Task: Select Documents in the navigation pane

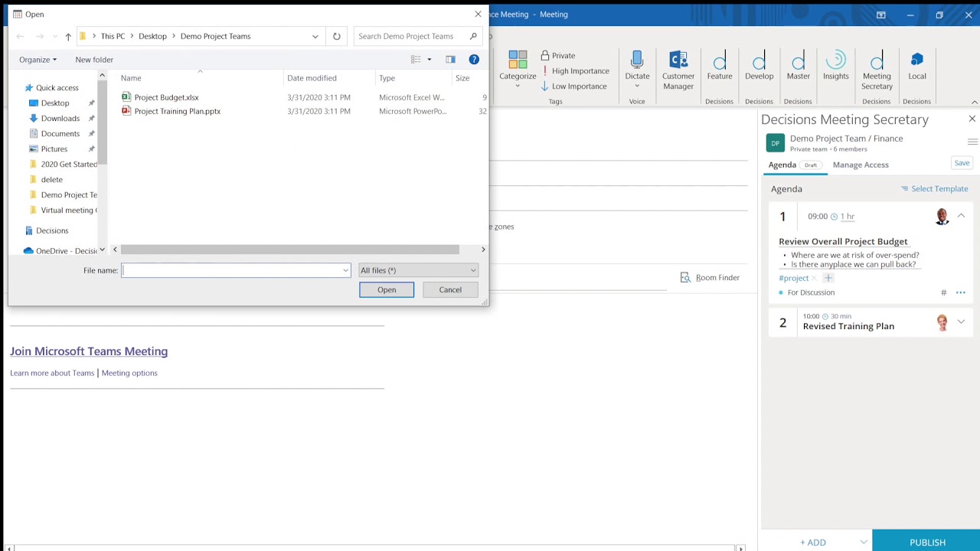Action: tap(60, 133)
